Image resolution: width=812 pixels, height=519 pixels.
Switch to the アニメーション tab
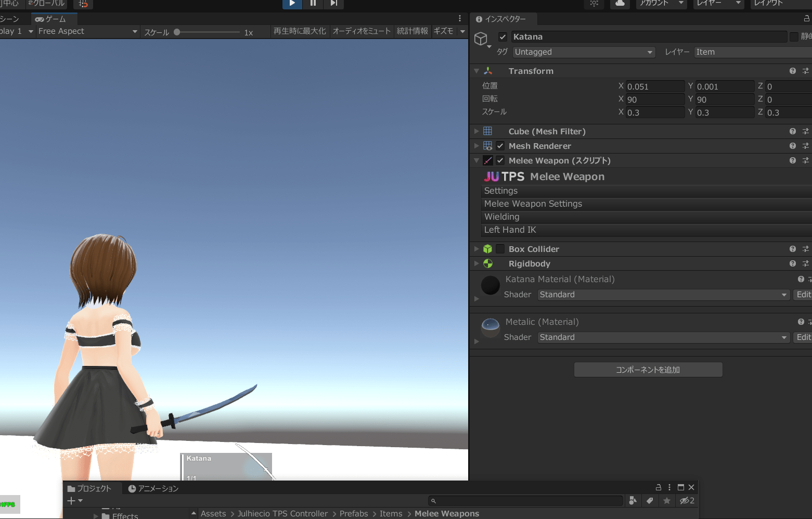coord(153,488)
